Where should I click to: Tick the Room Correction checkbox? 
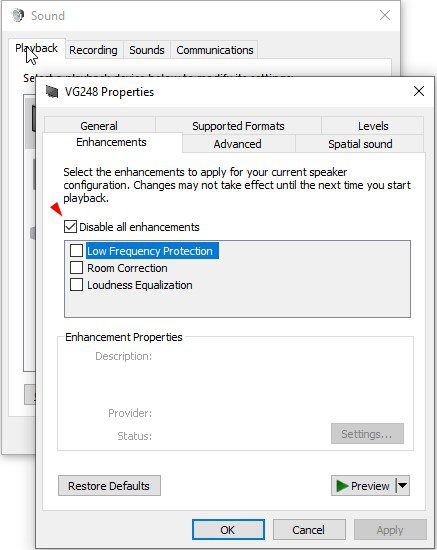(76, 268)
